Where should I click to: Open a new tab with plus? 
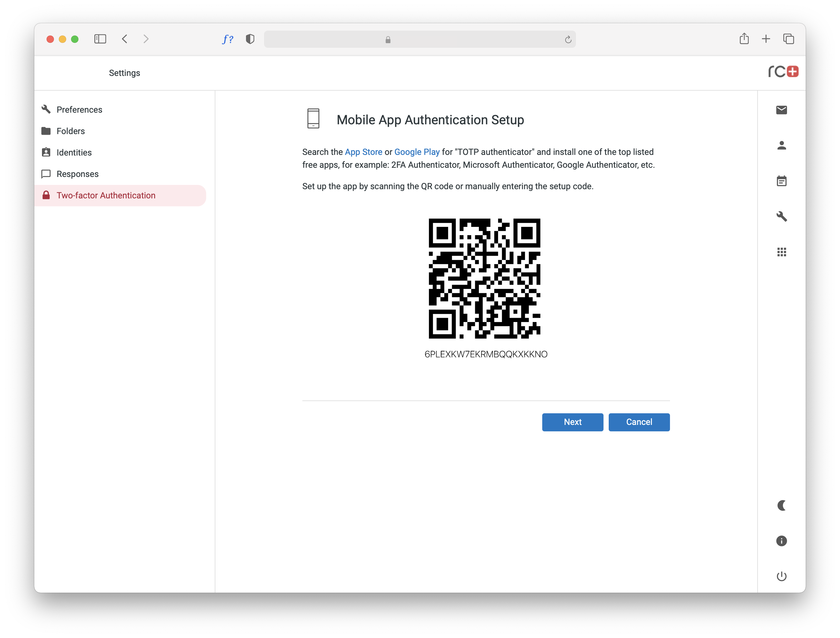pyautogui.click(x=766, y=39)
